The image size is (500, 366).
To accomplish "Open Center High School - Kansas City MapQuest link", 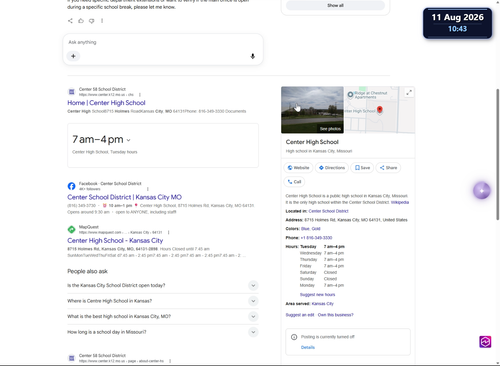I will tap(115, 240).
